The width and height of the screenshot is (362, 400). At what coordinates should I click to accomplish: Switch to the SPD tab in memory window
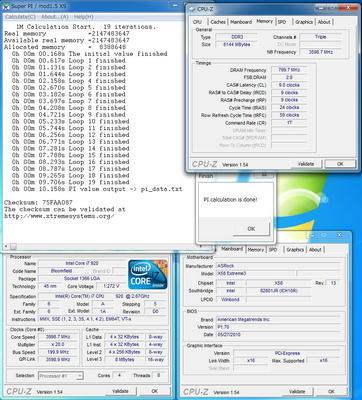282,22
